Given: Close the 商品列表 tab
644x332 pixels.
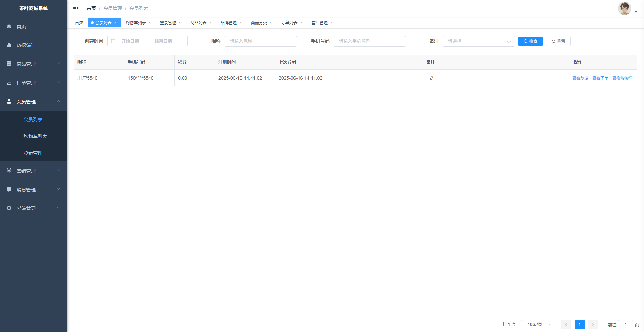Looking at the screenshot, I should click(x=210, y=23).
